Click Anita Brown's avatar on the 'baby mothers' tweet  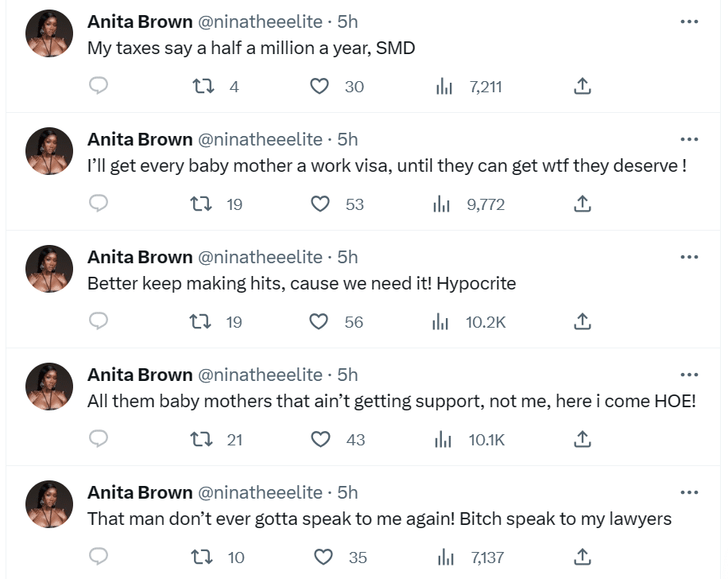click(x=49, y=387)
